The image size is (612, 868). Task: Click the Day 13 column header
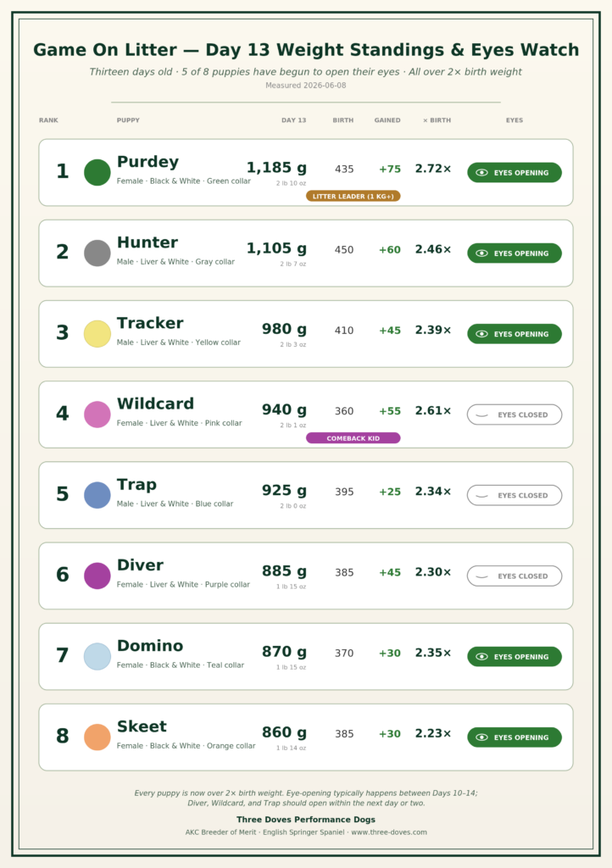coord(294,120)
